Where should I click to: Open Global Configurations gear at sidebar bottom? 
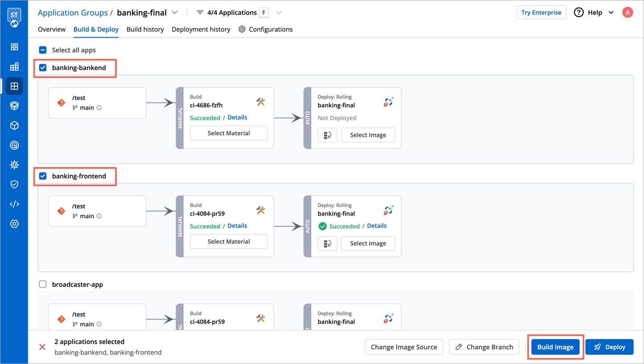14,224
